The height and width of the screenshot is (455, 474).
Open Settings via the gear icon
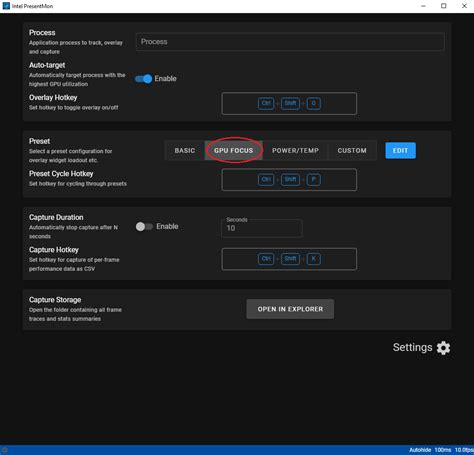443,348
